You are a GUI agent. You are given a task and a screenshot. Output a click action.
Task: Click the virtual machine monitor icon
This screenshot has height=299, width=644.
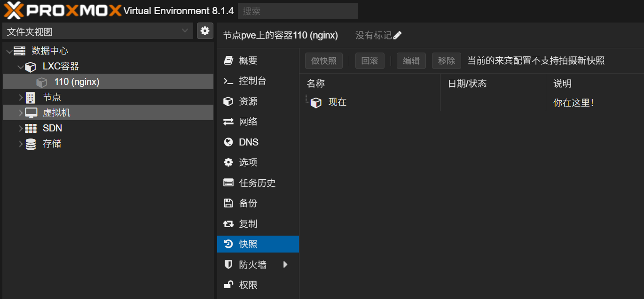31,113
